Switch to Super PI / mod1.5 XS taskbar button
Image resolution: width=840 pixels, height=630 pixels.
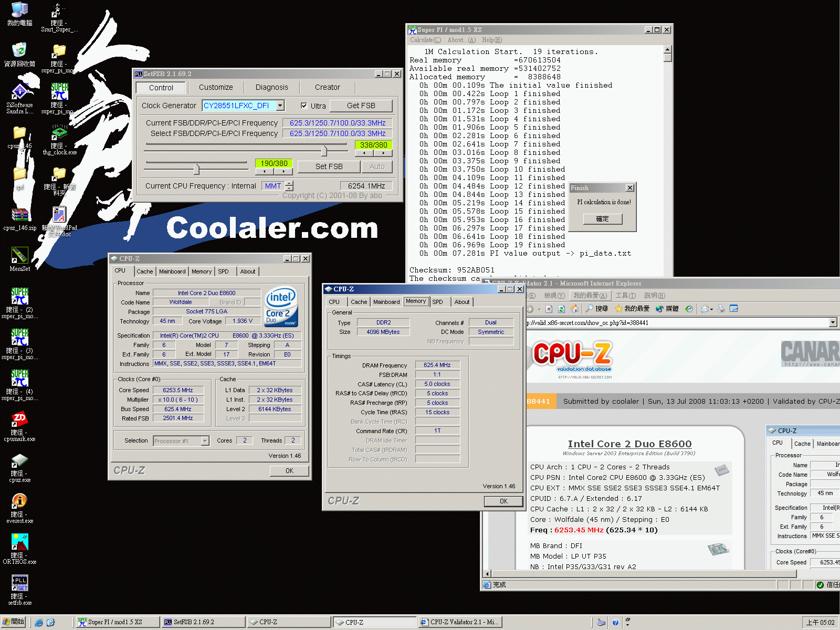pyautogui.click(x=117, y=622)
